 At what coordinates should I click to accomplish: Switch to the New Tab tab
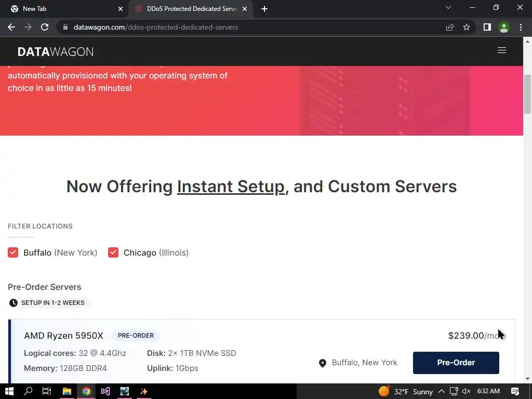(64, 9)
